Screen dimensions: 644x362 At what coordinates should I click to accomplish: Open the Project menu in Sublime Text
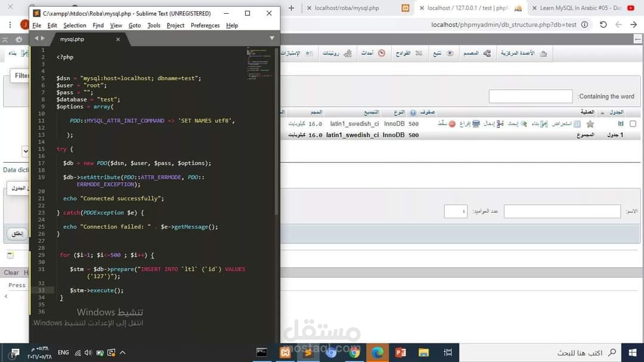pos(175,26)
